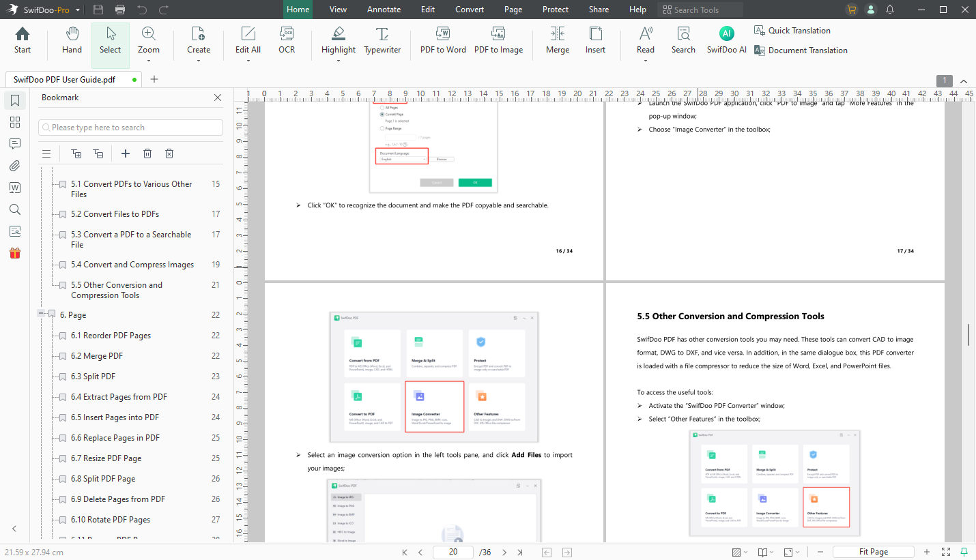Collapse the ribbon with the chevron

point(964,80)
